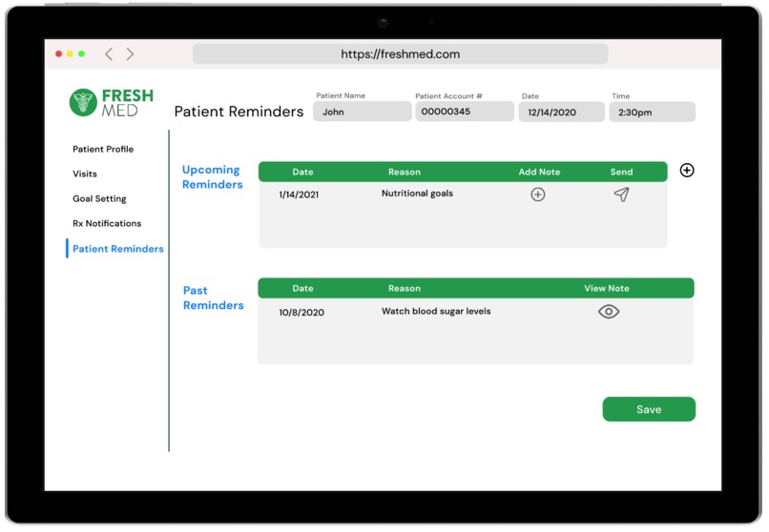Click the Save button
The width and height of the screenshot is (769, 532).
coord(649,409)
